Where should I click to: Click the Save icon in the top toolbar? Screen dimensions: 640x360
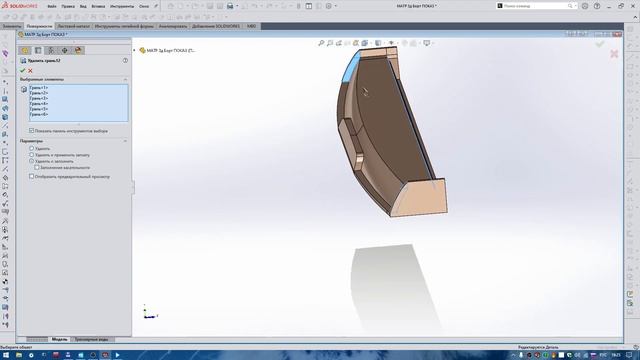[230, 6]
